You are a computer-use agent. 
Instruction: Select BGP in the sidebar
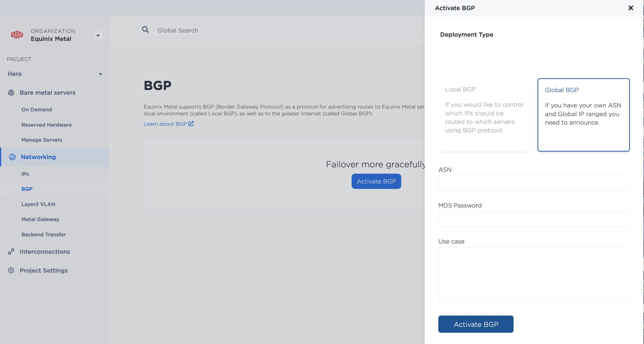coord(27,189)
